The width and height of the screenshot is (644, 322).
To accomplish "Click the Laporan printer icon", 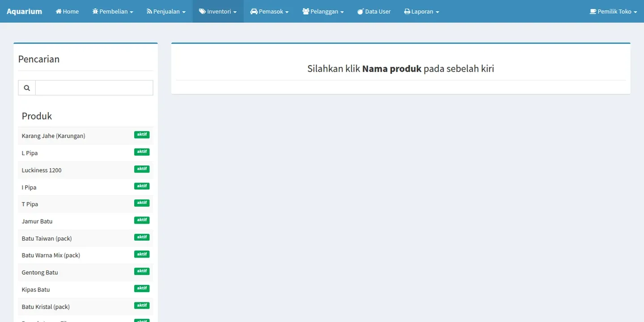I will [x=407, y=12].
